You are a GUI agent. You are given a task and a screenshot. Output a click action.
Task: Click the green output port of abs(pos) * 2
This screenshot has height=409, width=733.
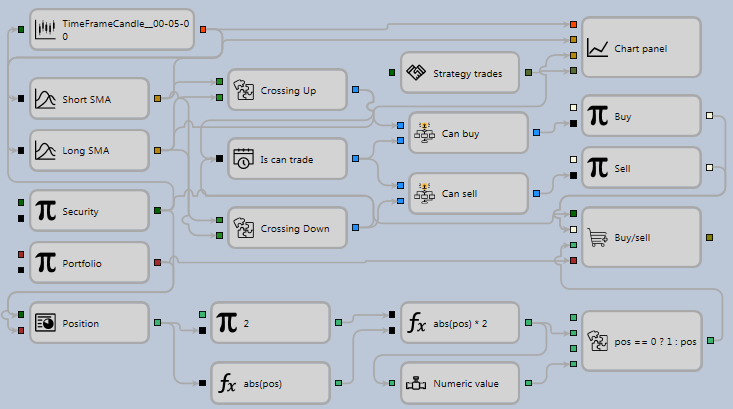(529, 323)
